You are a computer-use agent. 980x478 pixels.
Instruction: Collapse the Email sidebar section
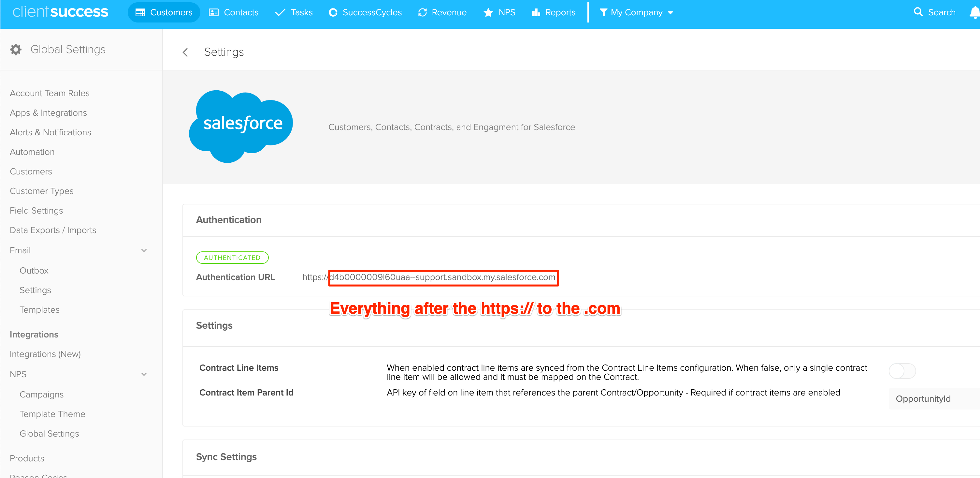144,251
